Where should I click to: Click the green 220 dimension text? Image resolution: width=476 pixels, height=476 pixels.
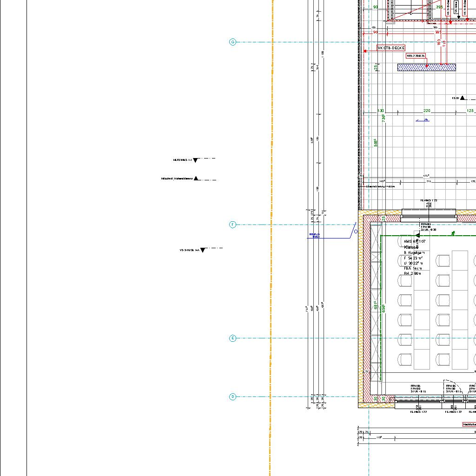pos(427,111)
